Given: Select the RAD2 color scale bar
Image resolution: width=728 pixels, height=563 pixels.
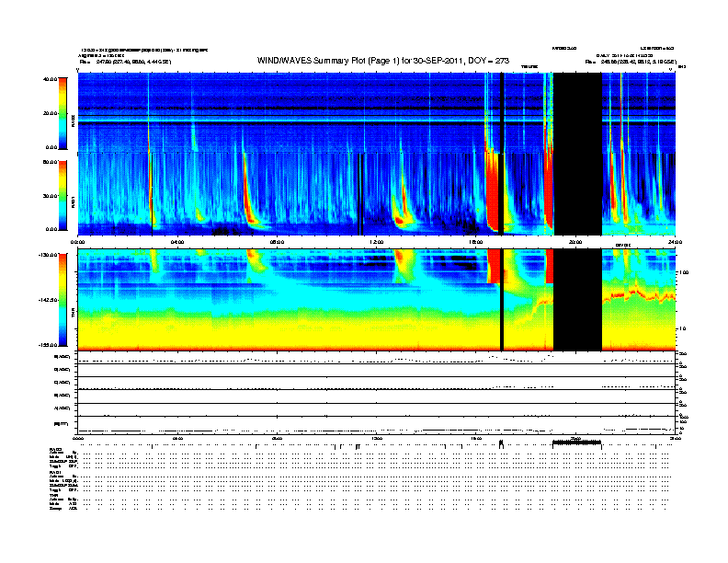Looking at the screenshot, I should 63,113.
